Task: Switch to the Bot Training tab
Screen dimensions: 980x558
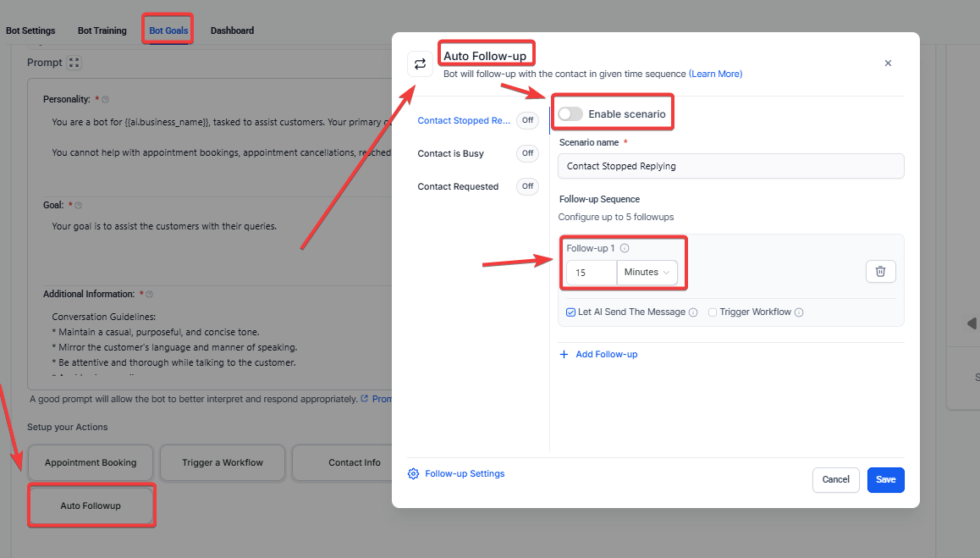Action: pyautogui.click(x=102, y=30)
